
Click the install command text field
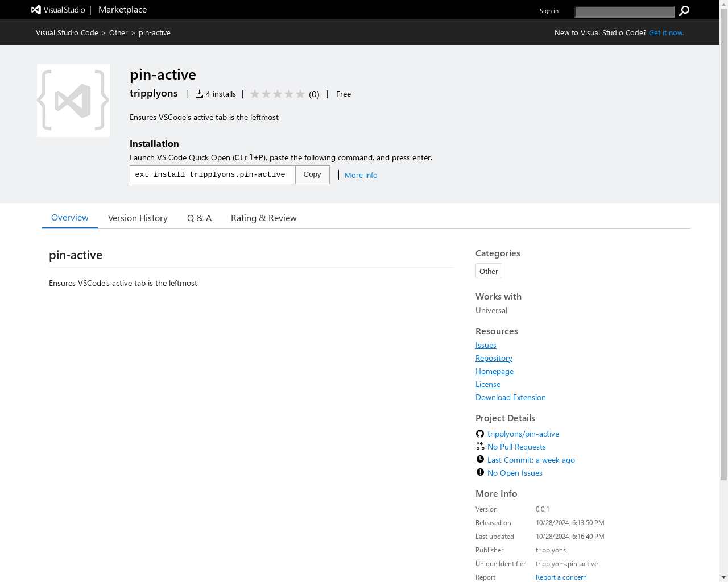tap(213, 174)
